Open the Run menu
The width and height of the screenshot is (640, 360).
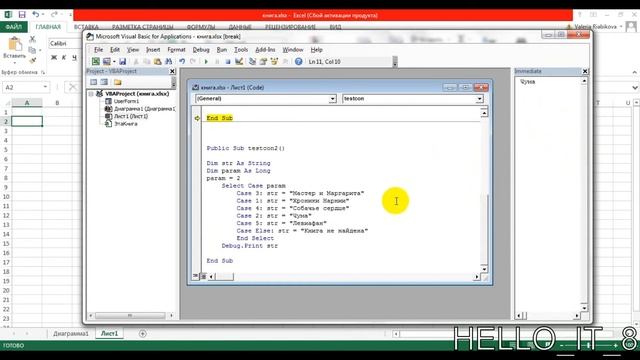coord(222,50)
